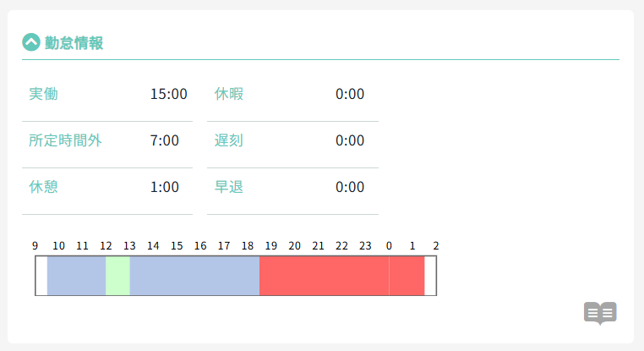
Task: Select the 実働 label
Action: coord(43,94)
